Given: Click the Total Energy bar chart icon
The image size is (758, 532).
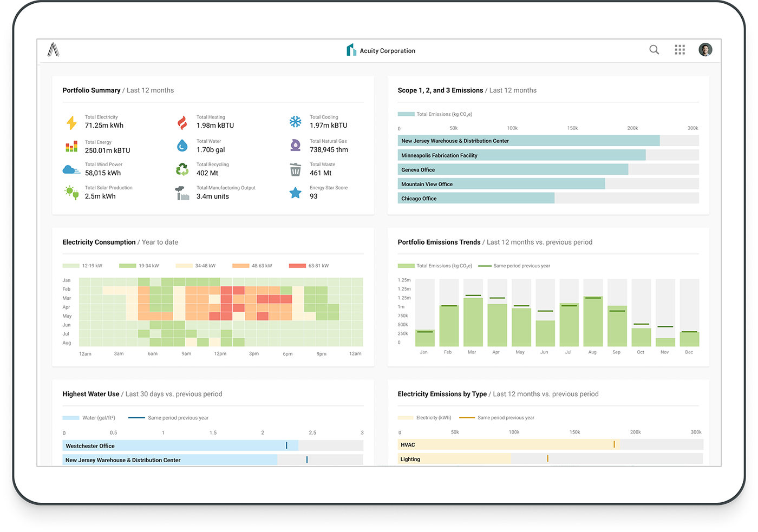Looking at the screenshot, I should (71, 147).
